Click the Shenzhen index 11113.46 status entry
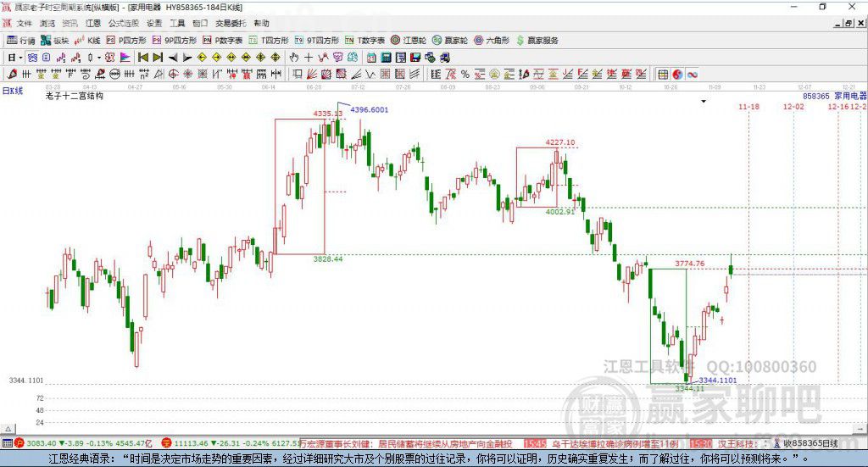Image resolution: width=868 pixels, height=467 pixels. (x=231, y=443)
